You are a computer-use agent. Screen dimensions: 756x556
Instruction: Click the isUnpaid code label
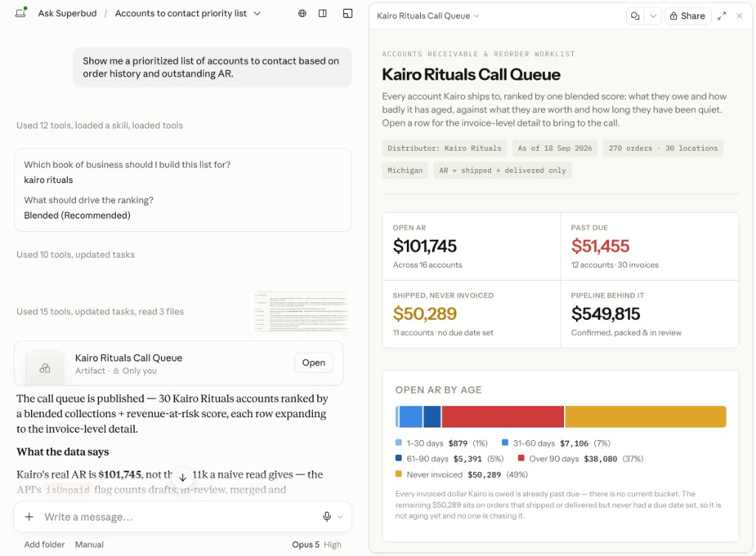(67, 490)
